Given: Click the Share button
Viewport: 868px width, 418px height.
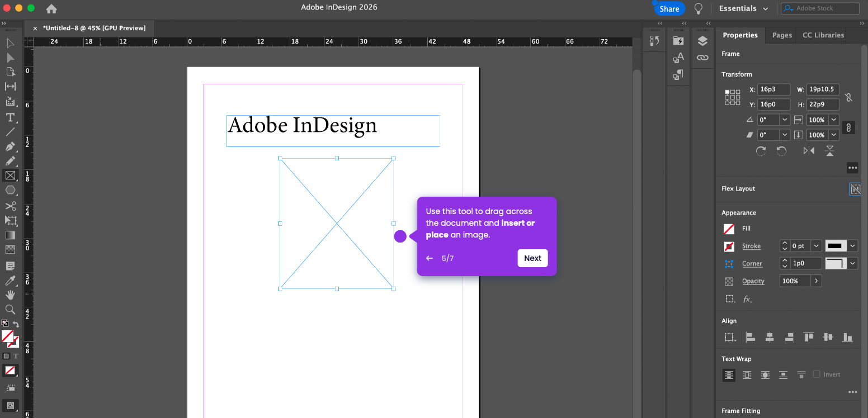Looking at the screenshot, I should click(669, 8).
